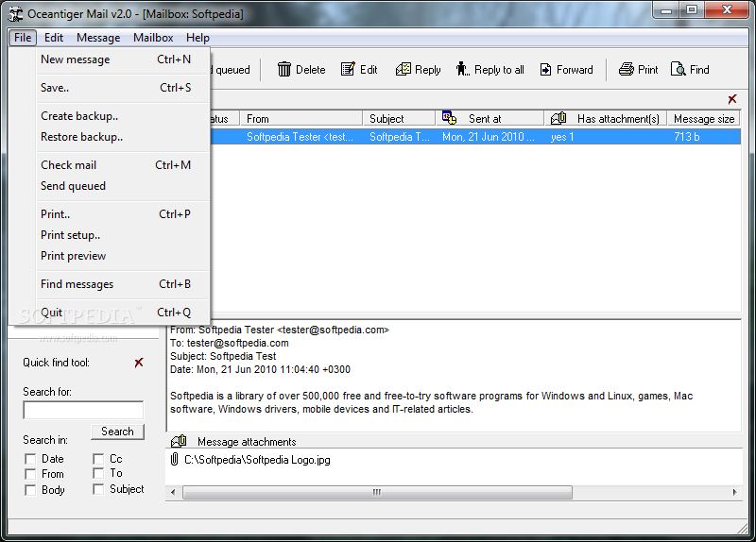
Task: Click the attachments horizontal scrollbar thumb
Action: coord(377,492)
